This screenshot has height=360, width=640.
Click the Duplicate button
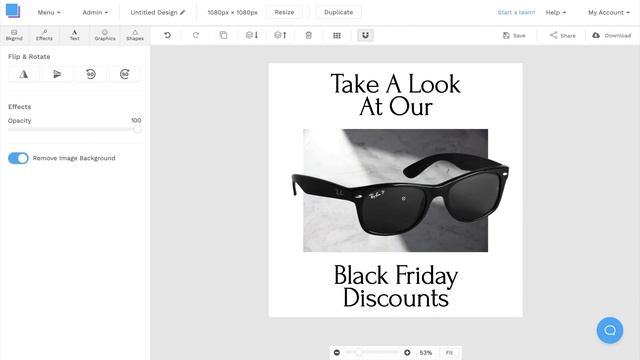tap(338, 12)
